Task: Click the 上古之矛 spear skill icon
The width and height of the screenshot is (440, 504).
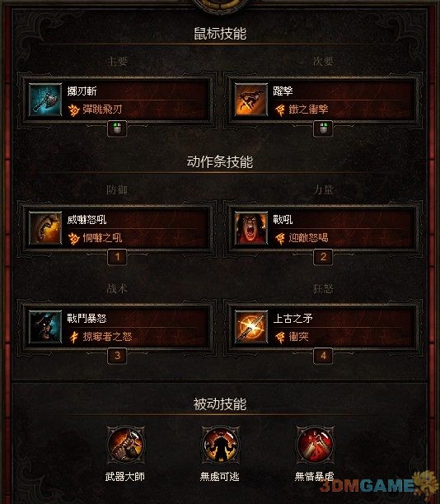Action: 251,327
